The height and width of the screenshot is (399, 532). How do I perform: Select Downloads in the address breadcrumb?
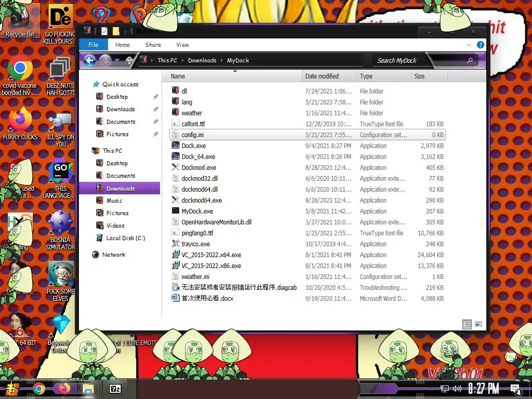[202, 60]
